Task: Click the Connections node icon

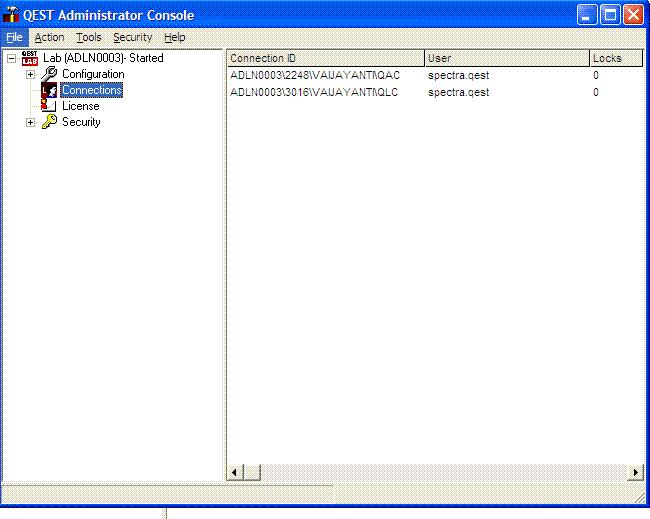Action: [x=49, y=90]
